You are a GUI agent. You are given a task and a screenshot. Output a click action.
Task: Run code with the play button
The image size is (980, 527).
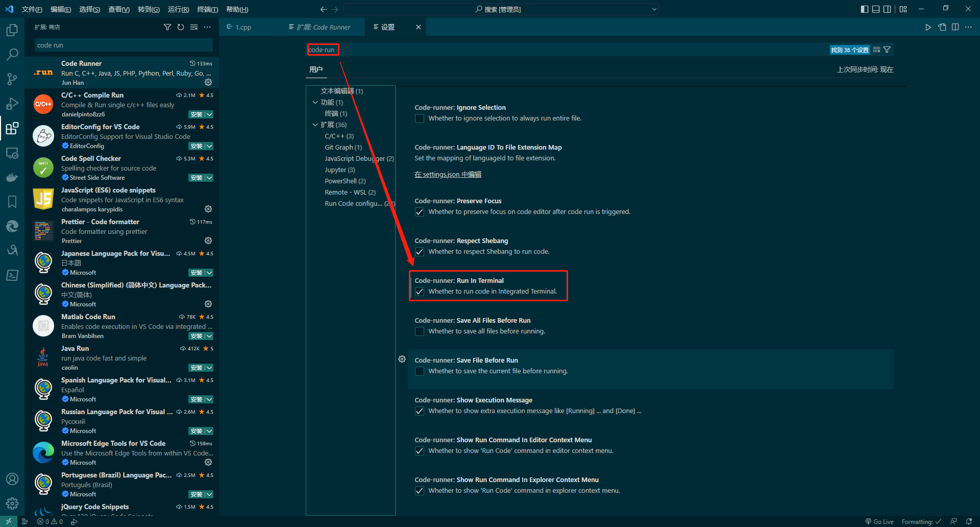(x=928, y=27)
